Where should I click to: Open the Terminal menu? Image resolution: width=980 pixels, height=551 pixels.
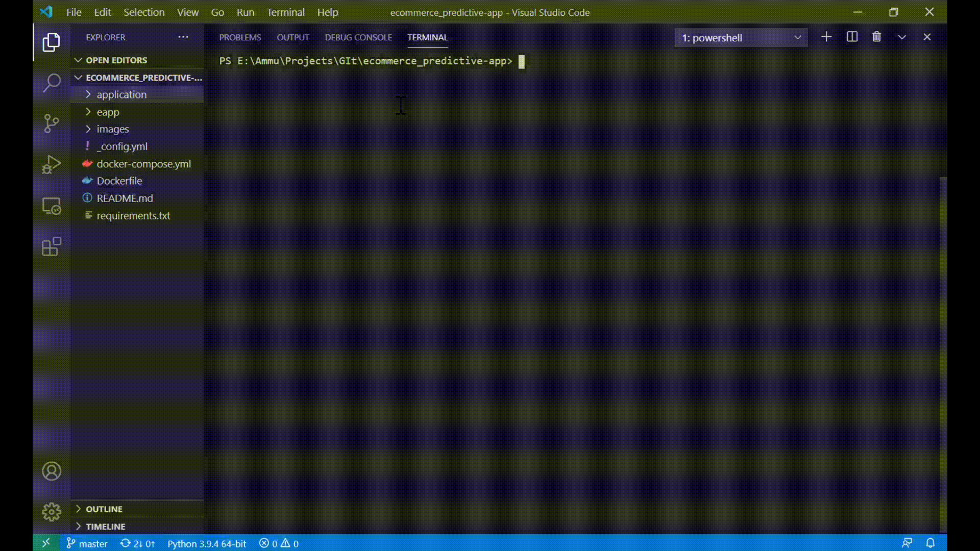(x=285, y=12)
